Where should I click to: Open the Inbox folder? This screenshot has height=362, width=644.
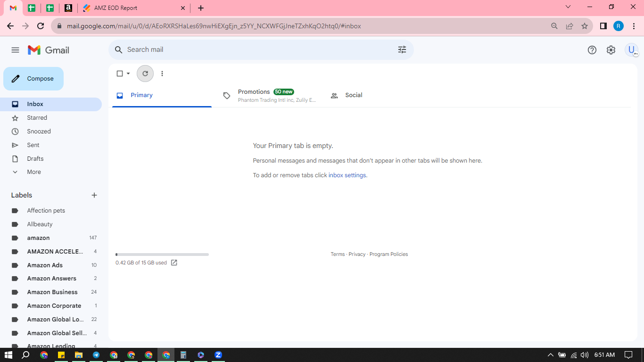coord(51,104)
